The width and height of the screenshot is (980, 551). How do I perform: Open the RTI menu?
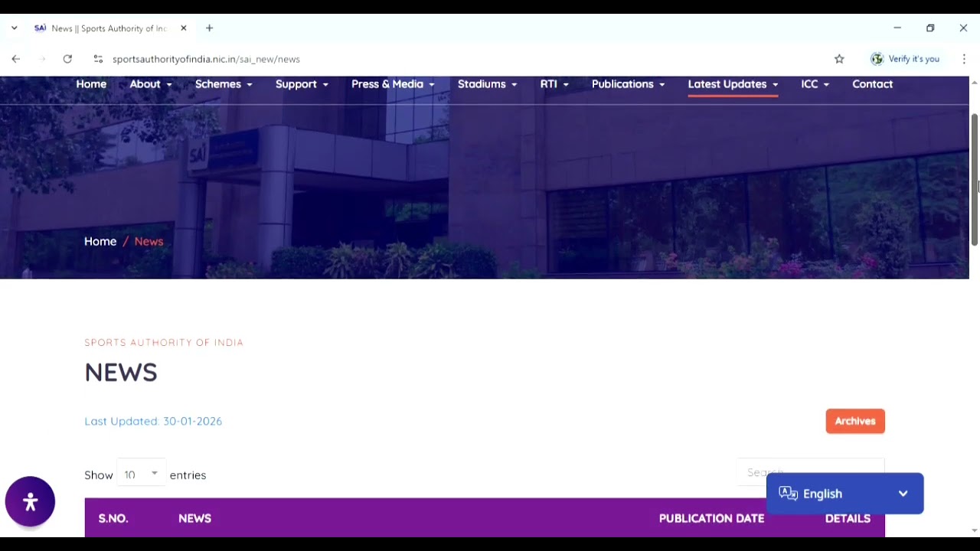[x=554, y=84]
